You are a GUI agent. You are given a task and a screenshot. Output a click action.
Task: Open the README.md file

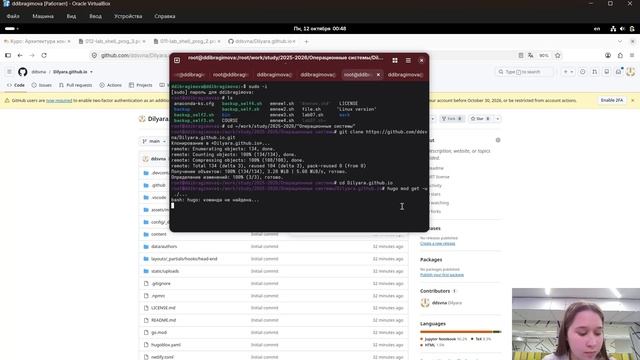tap(163, 320)
